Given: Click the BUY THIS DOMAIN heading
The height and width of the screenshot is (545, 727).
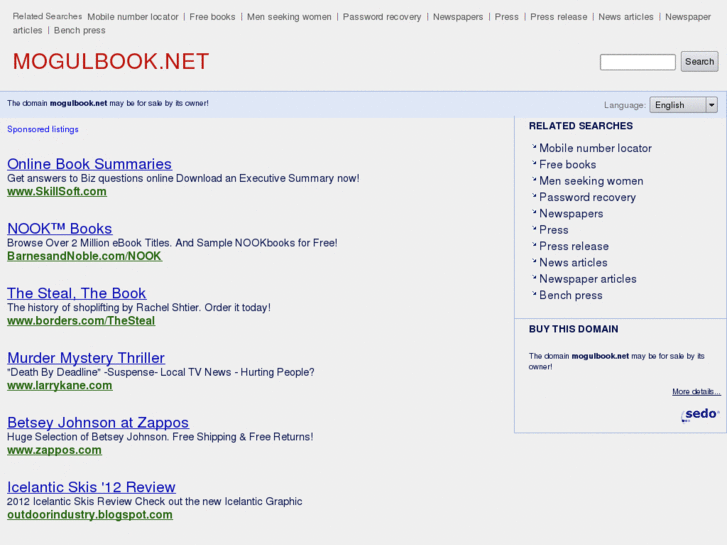Looking at the screenshot, I should point(574,329).
